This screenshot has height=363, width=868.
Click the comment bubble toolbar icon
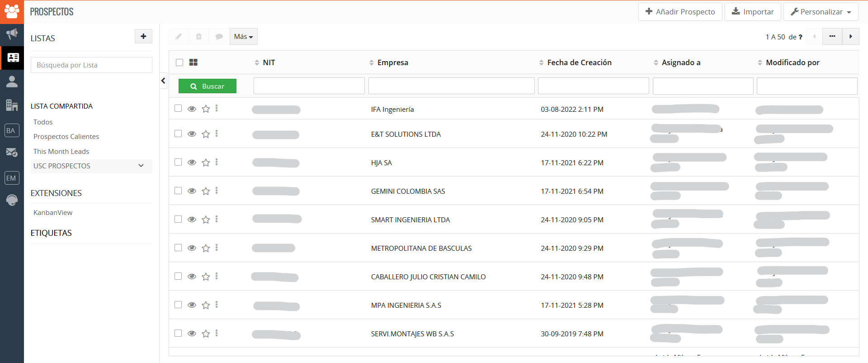219,37
